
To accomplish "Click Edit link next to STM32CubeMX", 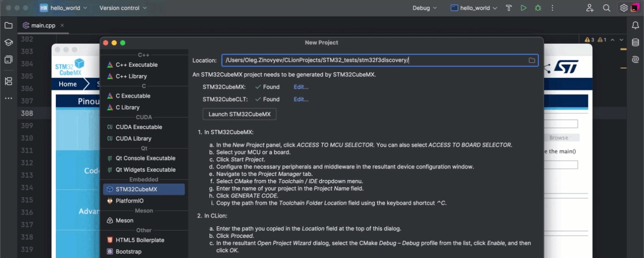I will coord(301,87).
